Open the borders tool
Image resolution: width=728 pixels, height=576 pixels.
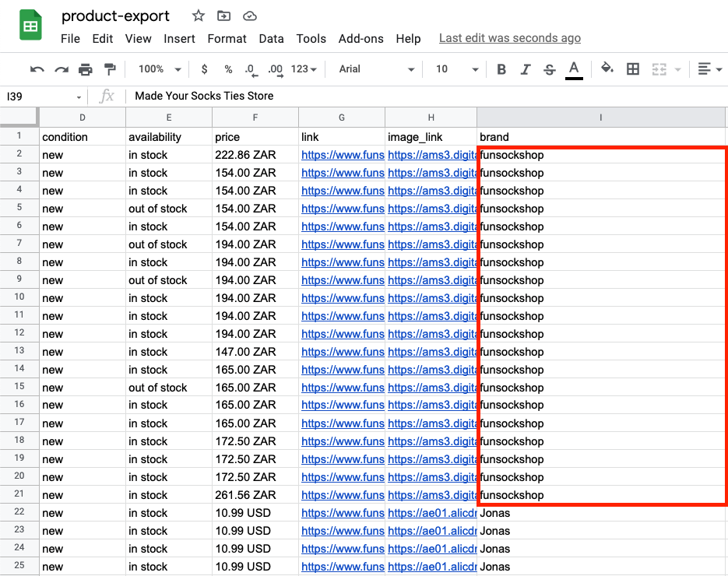pos(633,69)
